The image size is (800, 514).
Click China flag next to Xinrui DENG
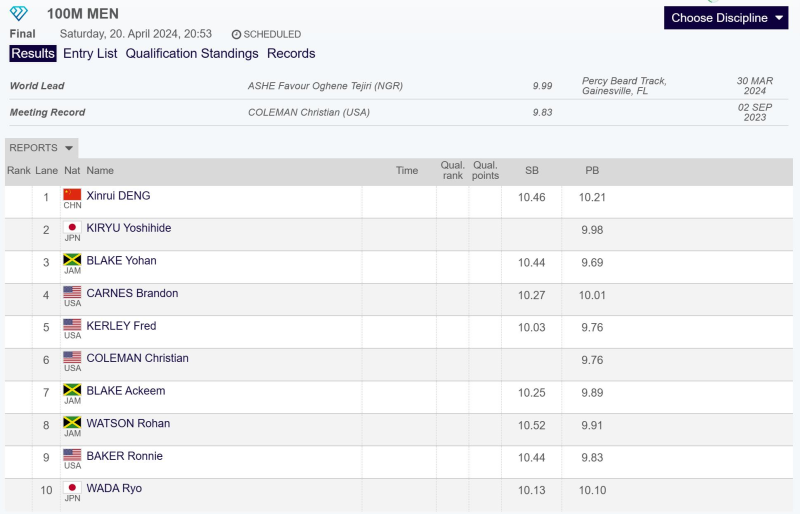(72, 195)
